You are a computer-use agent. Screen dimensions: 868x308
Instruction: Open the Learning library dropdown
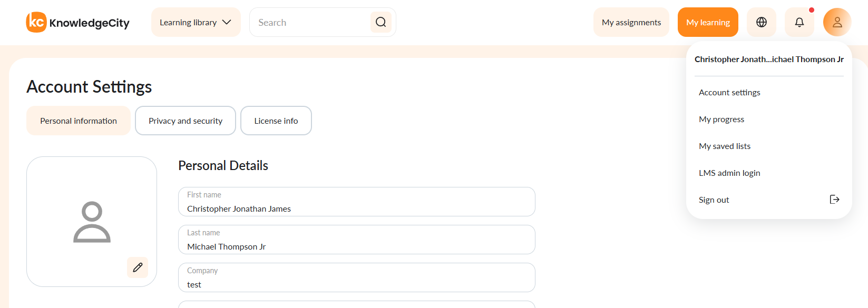tap(196, 22)
